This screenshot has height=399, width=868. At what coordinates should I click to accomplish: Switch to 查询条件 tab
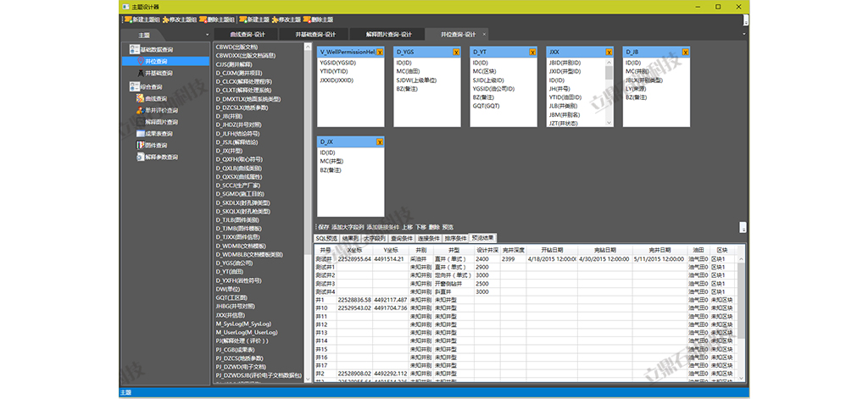pyautogui.click(x=402, y=238)
